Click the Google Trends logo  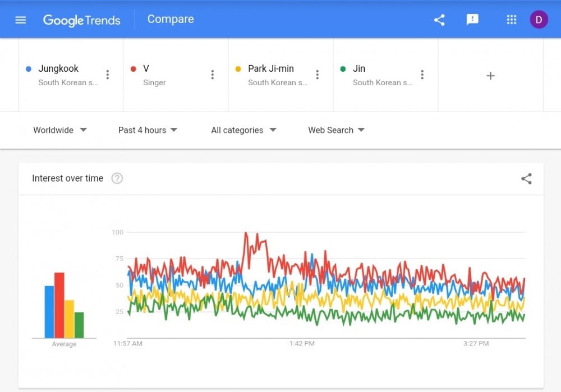tap(81, 20)
